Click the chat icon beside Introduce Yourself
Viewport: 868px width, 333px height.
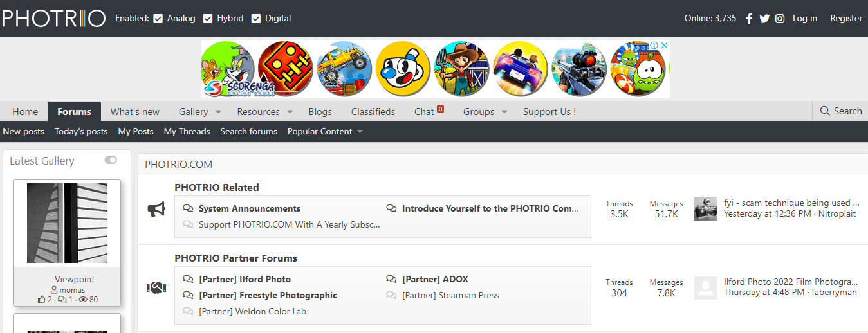(391, 208)
